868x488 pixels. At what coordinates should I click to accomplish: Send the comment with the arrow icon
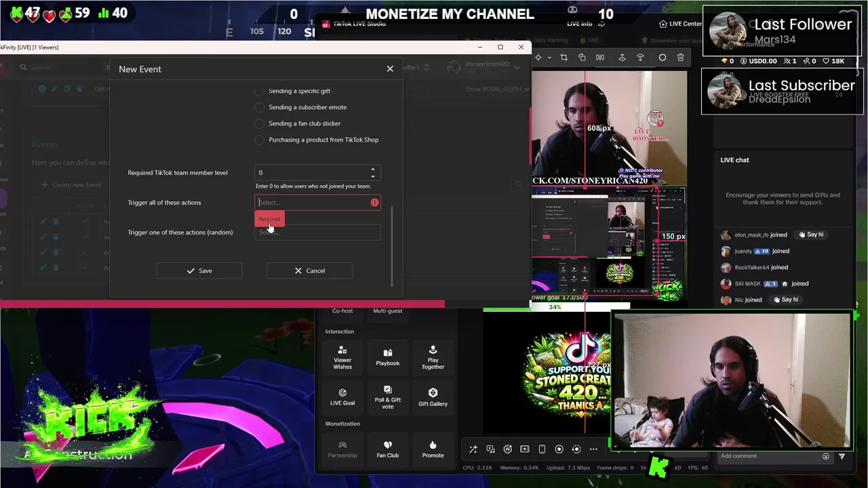coord(842,456)
